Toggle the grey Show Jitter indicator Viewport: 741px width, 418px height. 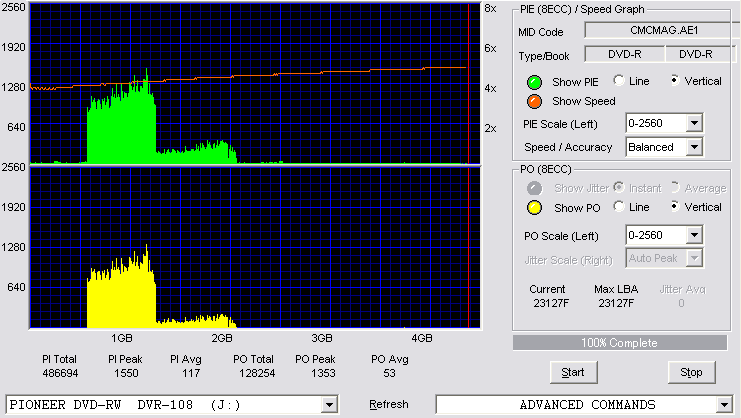[x=534, y=188]
